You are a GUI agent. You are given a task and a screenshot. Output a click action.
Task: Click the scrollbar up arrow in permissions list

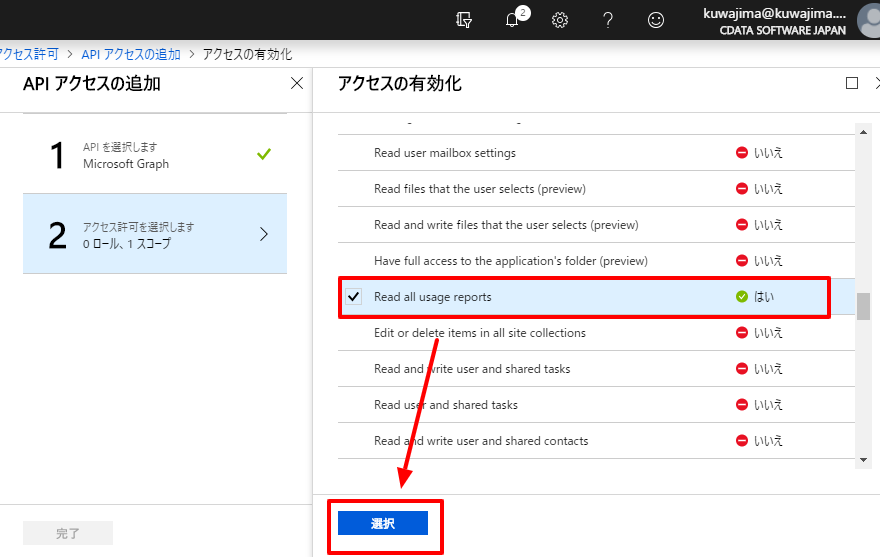click(x=863, y=132)
